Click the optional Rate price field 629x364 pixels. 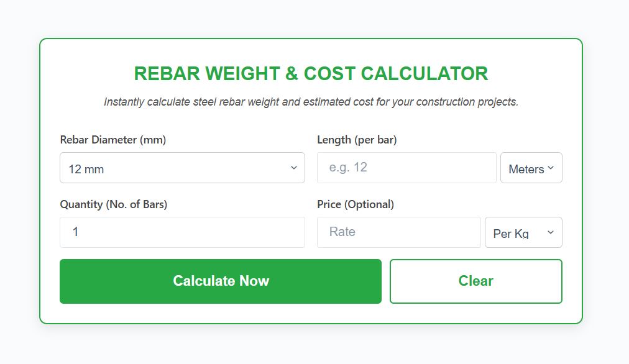[x=398, y=232]
